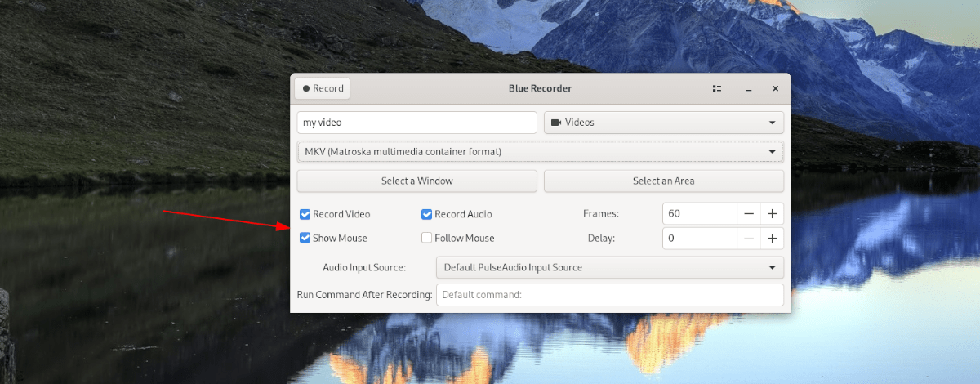Click the Default command input field

tap(610, 294)
